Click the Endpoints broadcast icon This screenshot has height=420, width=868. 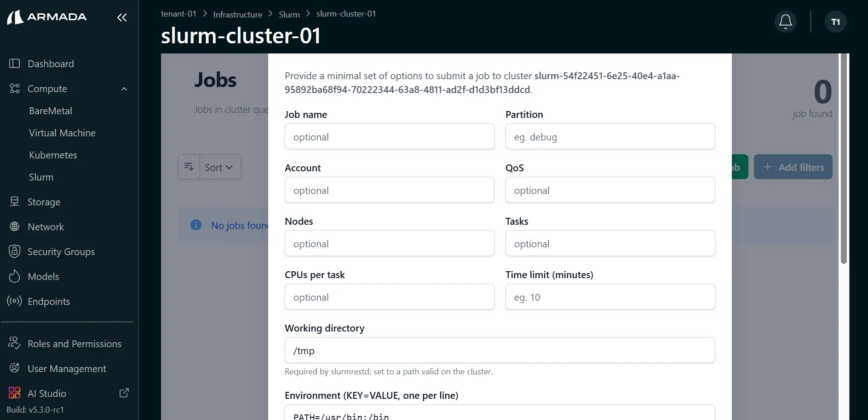tap(14, 301)
